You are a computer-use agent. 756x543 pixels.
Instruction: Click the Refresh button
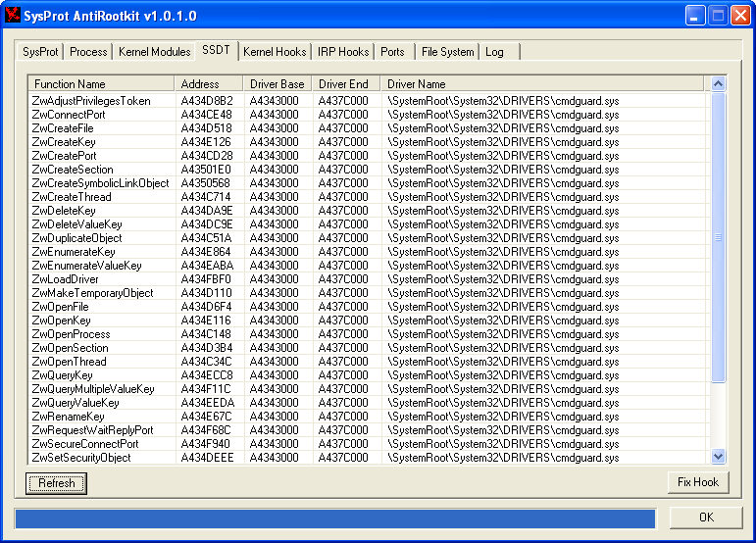click(57, 483)
